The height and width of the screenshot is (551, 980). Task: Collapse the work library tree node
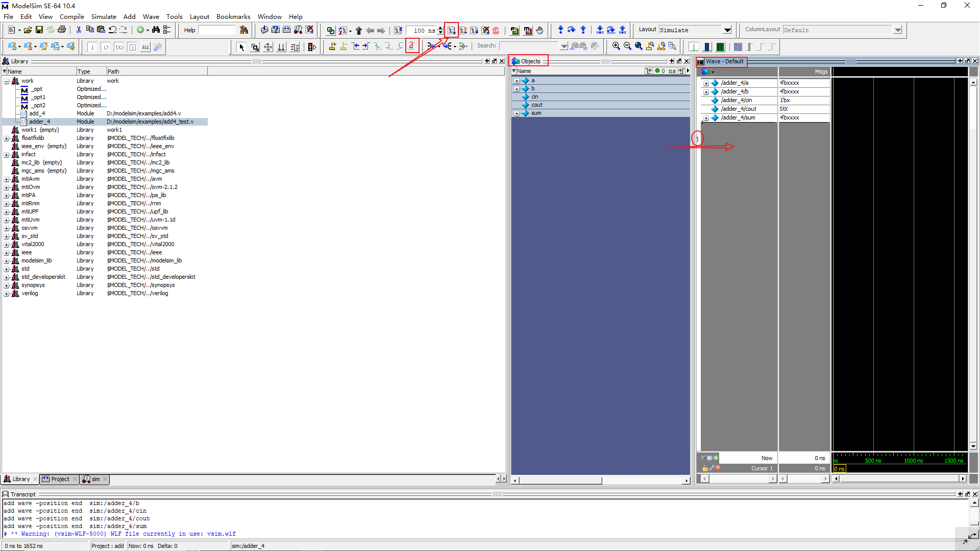[x=6, y=81]
